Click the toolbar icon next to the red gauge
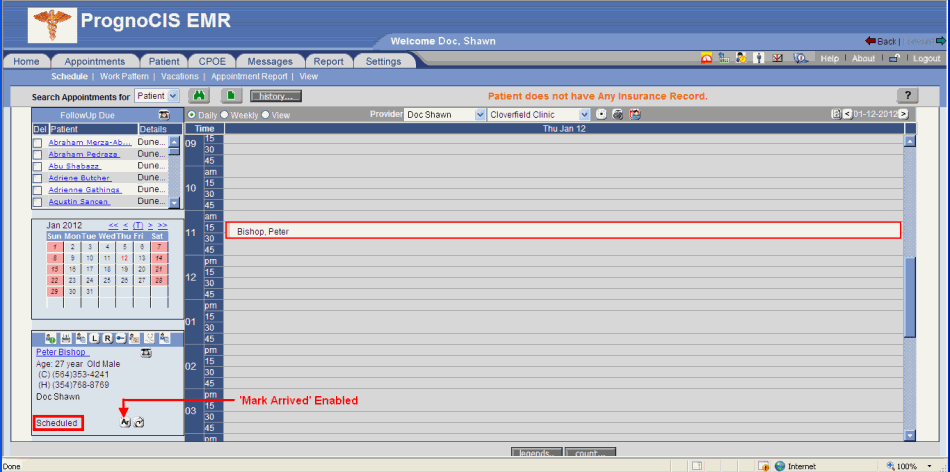This screenshot has width=950, height=472. 723,58
